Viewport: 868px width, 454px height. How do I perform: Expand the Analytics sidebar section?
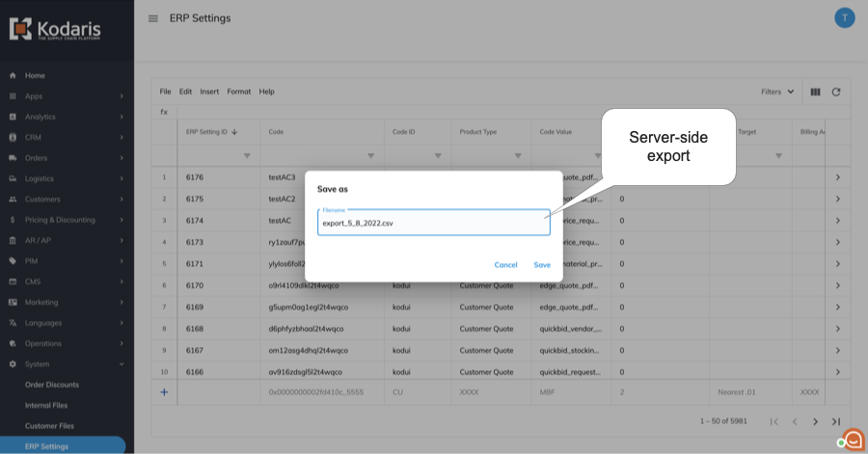click(122, 117)
